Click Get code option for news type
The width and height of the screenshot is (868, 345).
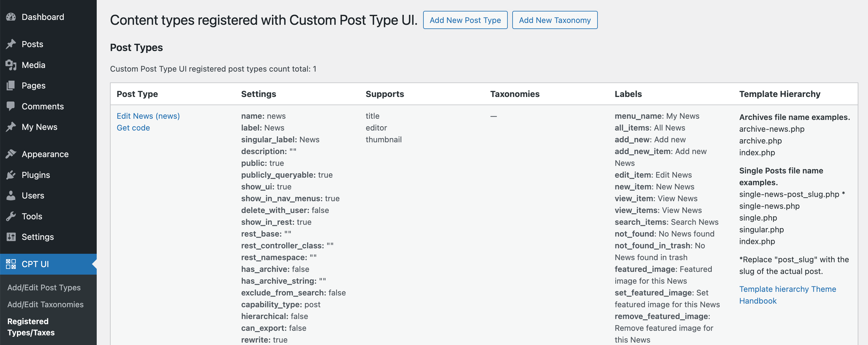coord(133,127)
